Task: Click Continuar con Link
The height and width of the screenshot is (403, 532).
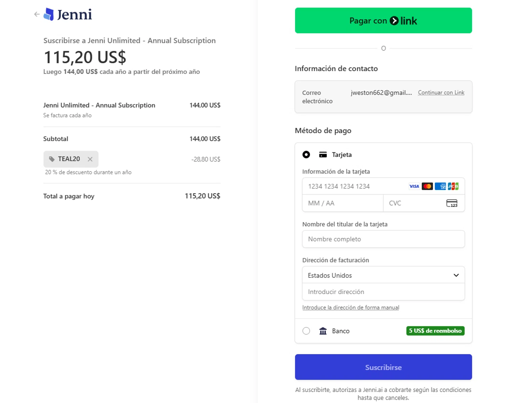Action: (x=441, y=93)
